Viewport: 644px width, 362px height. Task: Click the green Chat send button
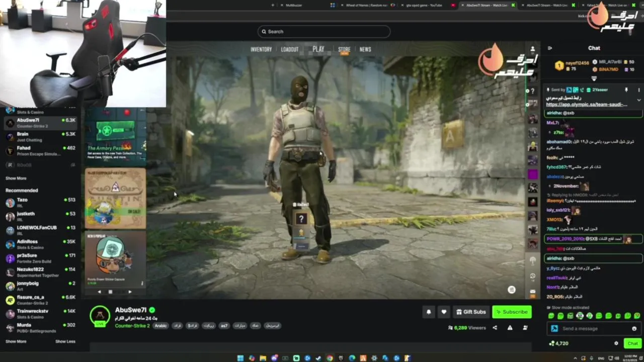pos(632,343)
